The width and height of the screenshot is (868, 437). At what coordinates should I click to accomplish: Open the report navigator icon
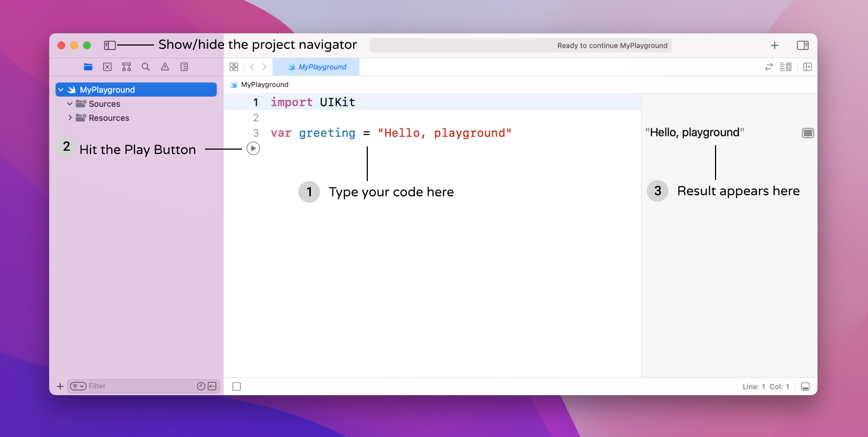coord(184,67)
